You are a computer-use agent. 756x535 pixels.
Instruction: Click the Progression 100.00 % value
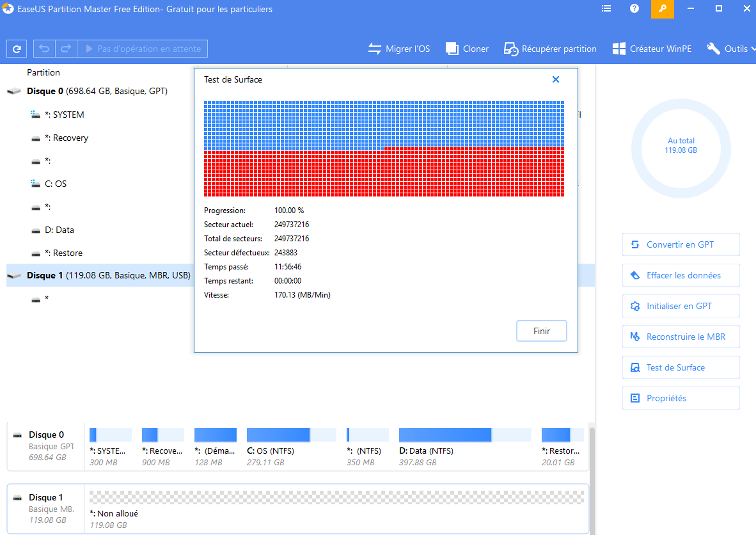(x=289, y=210)
